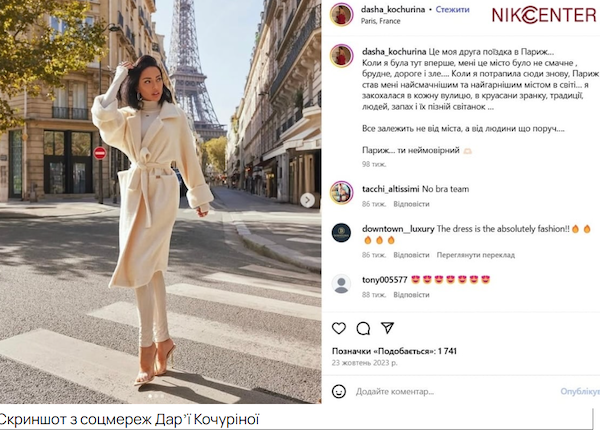Open dasha_kochurina avatar in post header

(x=341, y=15)
